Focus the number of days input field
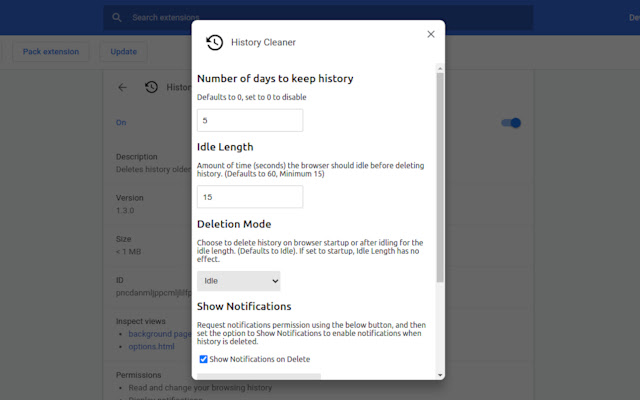Screen dimensions: 640x400 tap(250, 120)
